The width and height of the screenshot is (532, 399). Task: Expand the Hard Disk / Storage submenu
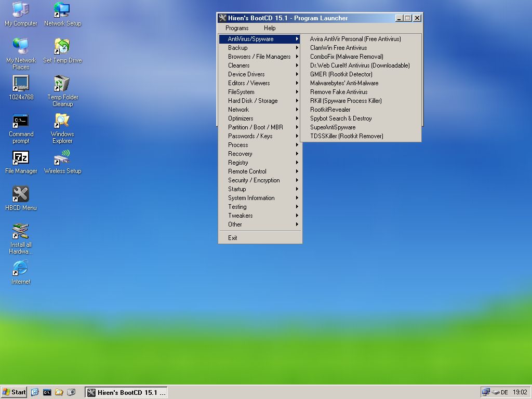point(260,101)
